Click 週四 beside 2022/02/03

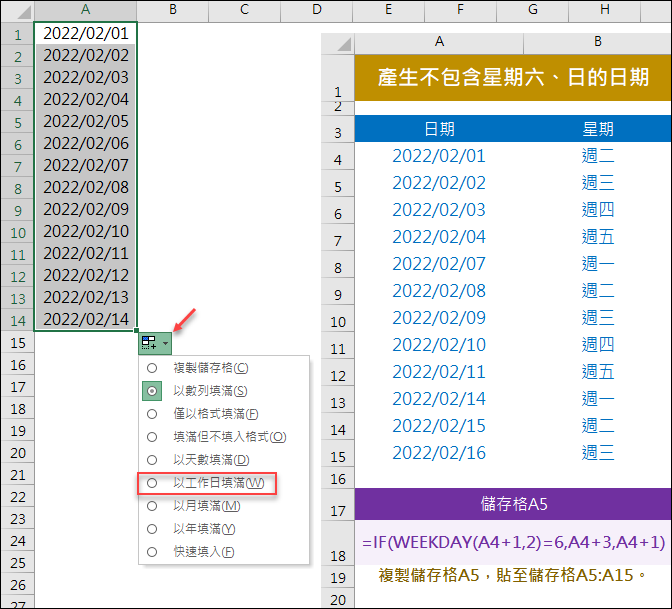[x=597, y=210]
